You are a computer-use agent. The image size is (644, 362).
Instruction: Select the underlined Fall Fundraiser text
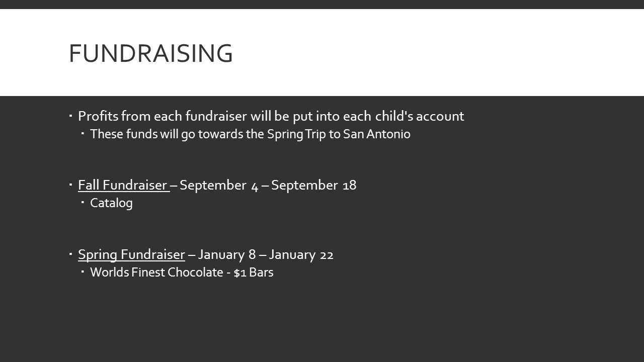(123, 185)
